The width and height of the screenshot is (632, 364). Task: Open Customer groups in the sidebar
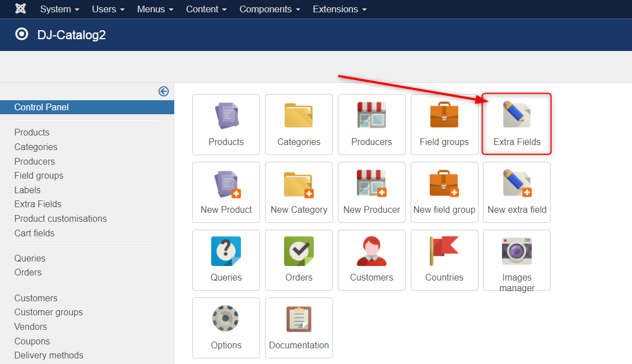tap(48, 312)
